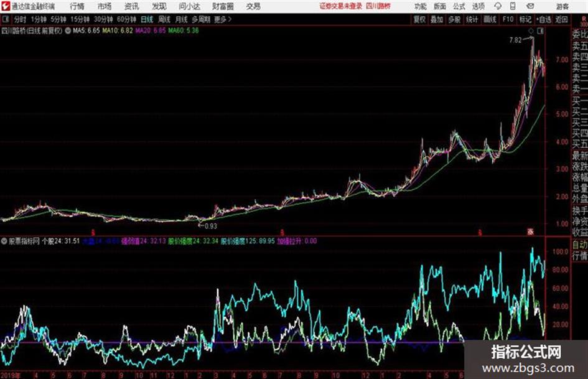Click the 四川路桥 stock name in title bar

pyautogui.click(x=378, y=6)
